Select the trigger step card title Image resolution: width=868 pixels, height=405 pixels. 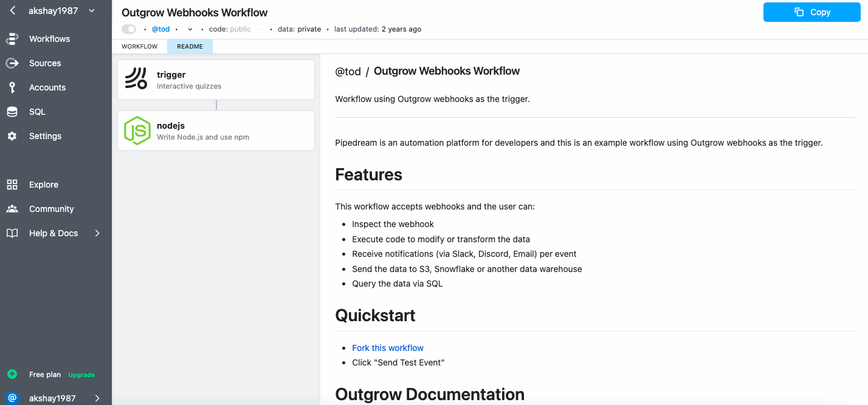pos(171,75)
